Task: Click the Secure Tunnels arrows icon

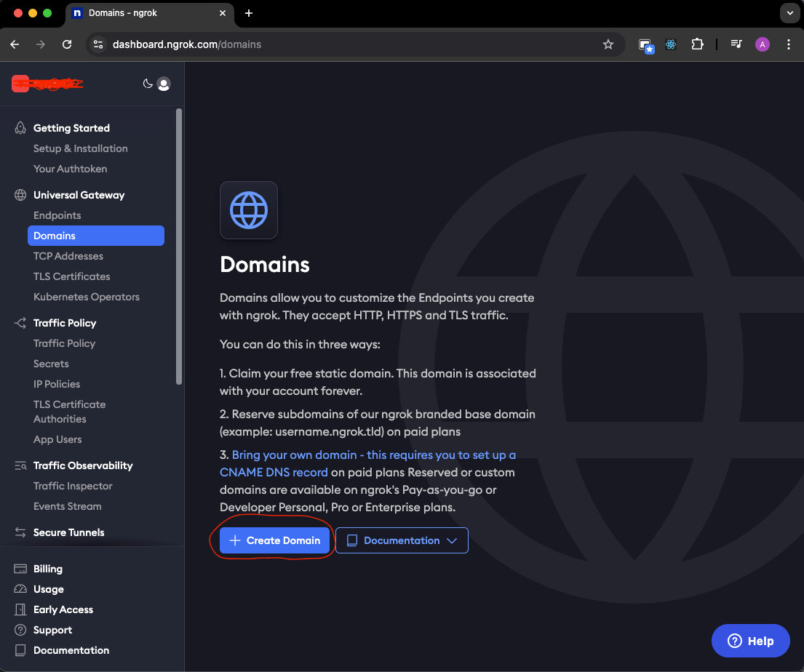Action: coord(19,532)
